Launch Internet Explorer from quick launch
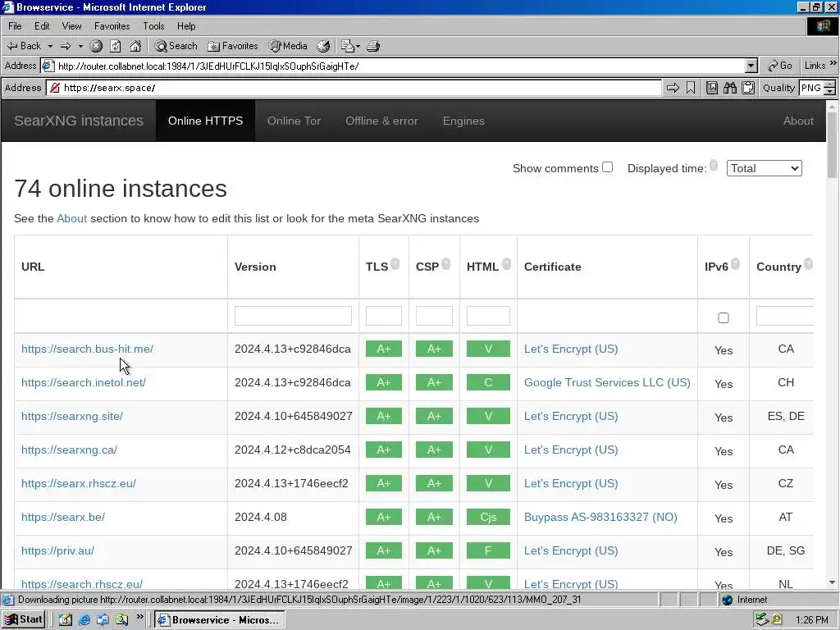 (x=84, y=620)
